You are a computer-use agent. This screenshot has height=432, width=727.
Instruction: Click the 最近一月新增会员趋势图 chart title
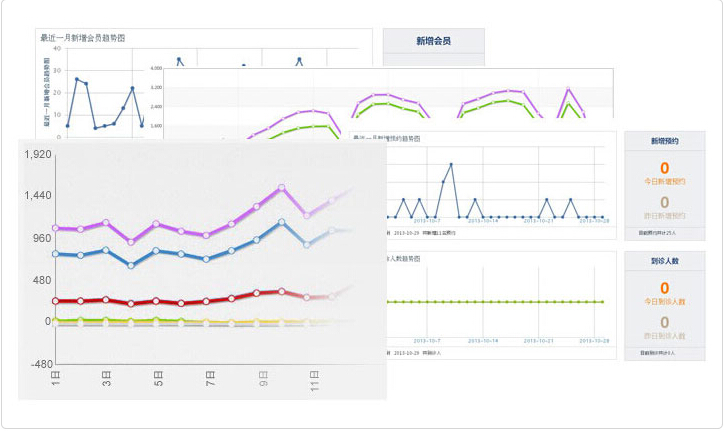pyautogui.click(x=83, y=38)
